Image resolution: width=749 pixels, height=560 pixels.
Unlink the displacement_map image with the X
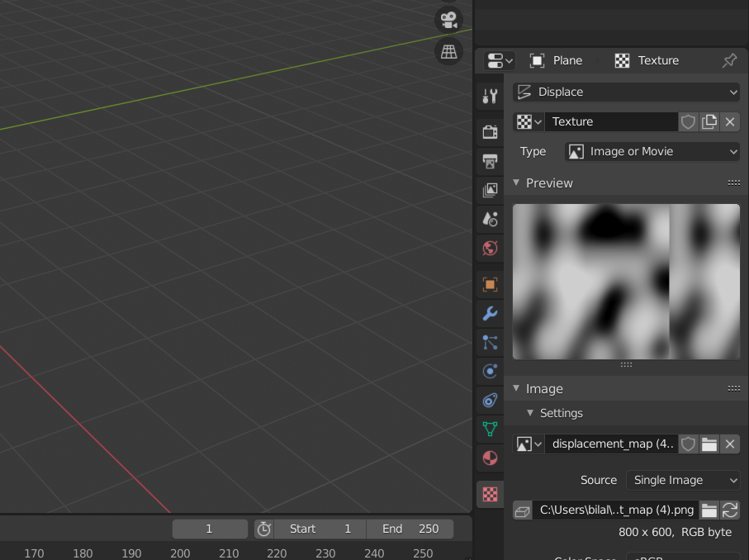click(730, 444)
